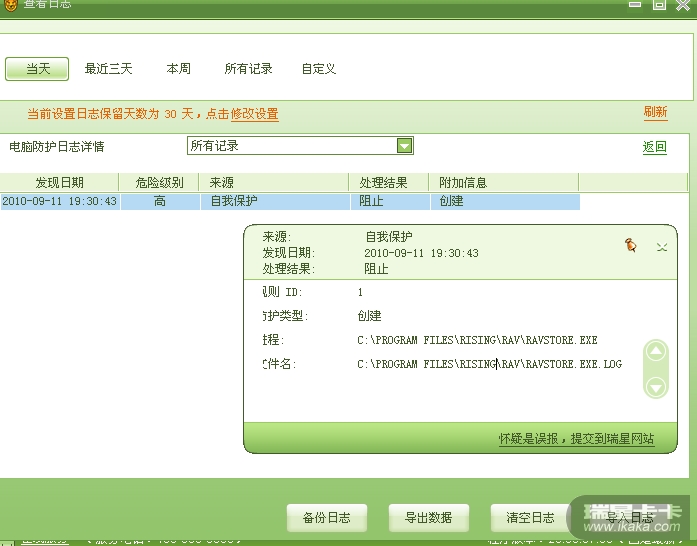The image size is (697, 546).
Task: Click the 导出数据 button
Action: 429,518
